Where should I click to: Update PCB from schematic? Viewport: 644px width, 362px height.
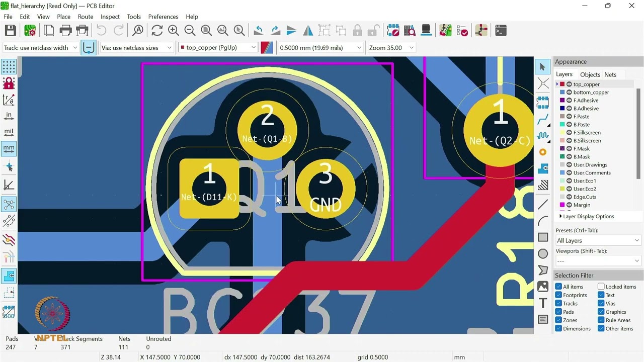pos(445,31)
